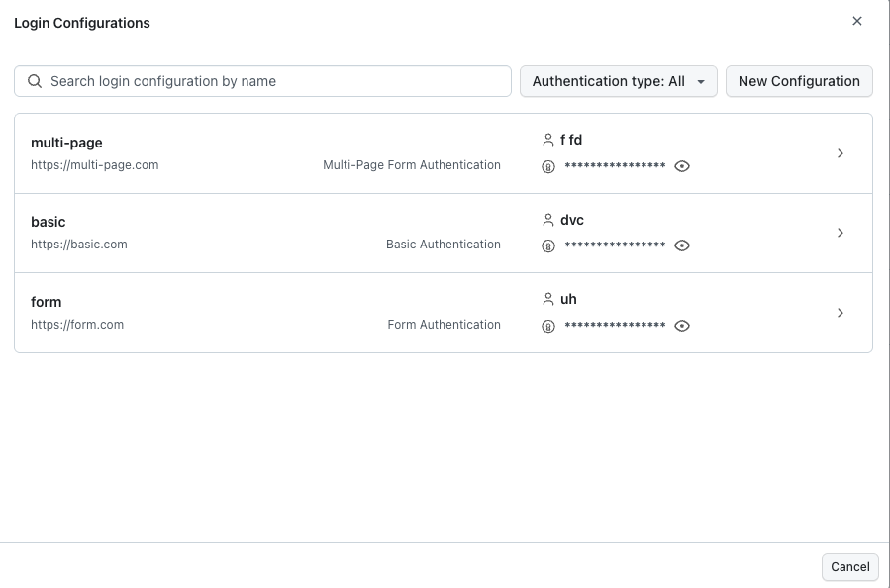890x588 pixels.
Task: Click the search magnifier icon
Action: click(x=36, y=81)
